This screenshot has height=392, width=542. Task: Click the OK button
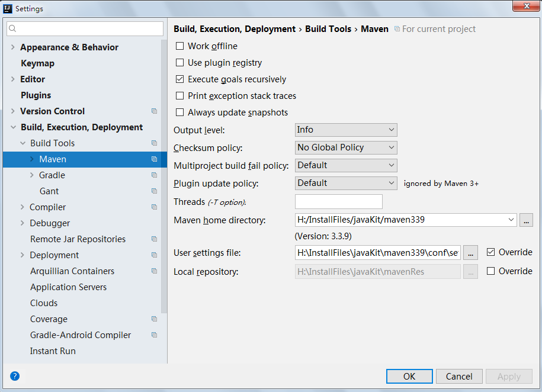point(409,376)
